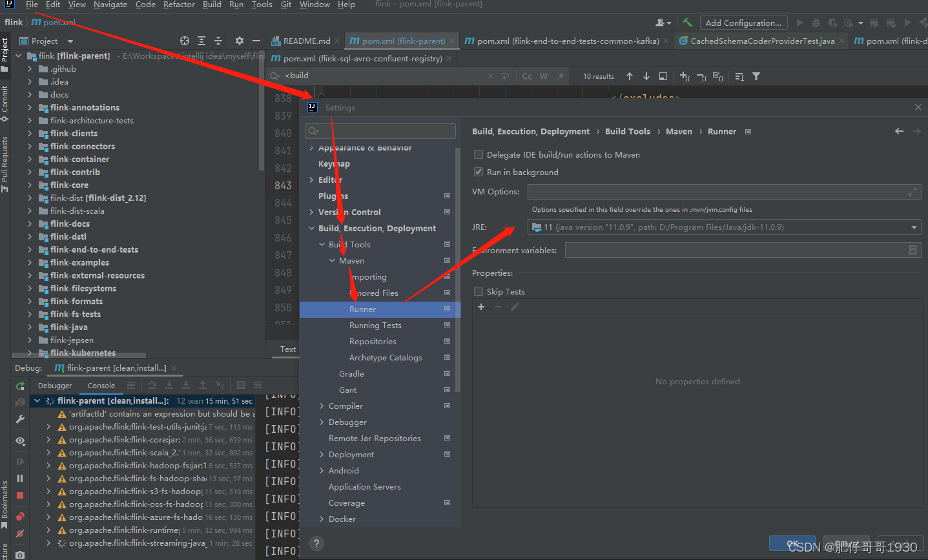The width and height of the screenshot is (928, 560).
Task: Enable Delegate IDE build/run actions to Maven
Action: 479,155
